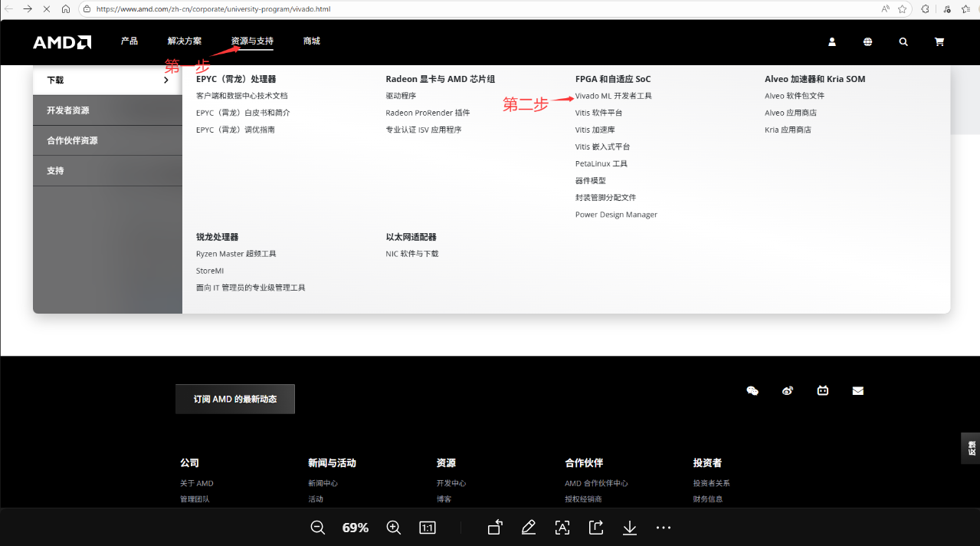Click the browser address bar URL

[213, 9]
